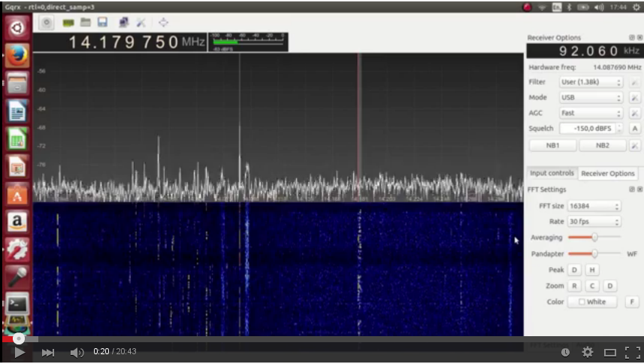Viewport: 644px width, 364px height.
Task: Click the fullscreen crosshair toolbar icon
Action: [163, 23]
